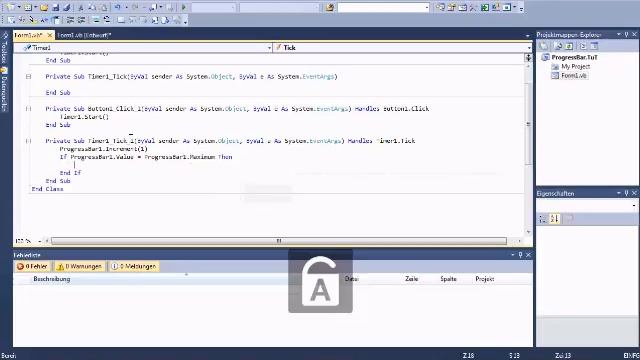This screenshot has height=360, width=640.
Task: Toggle the 0 Fehler filter
Action: 32,267
